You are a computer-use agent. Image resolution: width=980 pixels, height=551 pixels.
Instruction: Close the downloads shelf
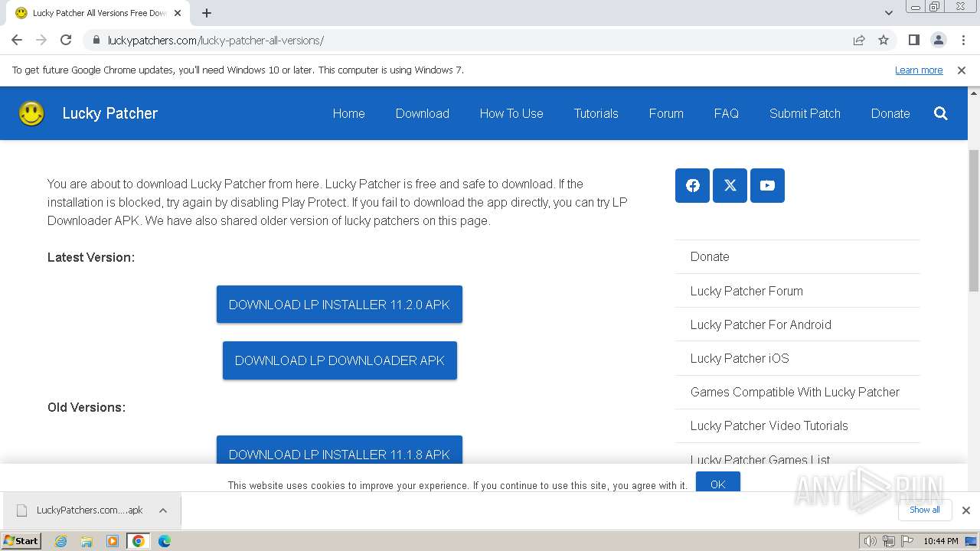966,510
